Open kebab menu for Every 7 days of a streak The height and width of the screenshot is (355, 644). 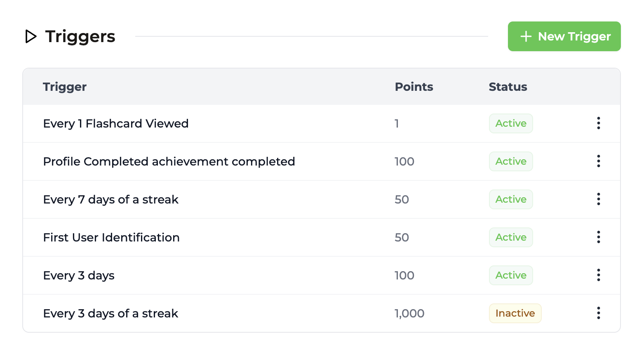598,199
